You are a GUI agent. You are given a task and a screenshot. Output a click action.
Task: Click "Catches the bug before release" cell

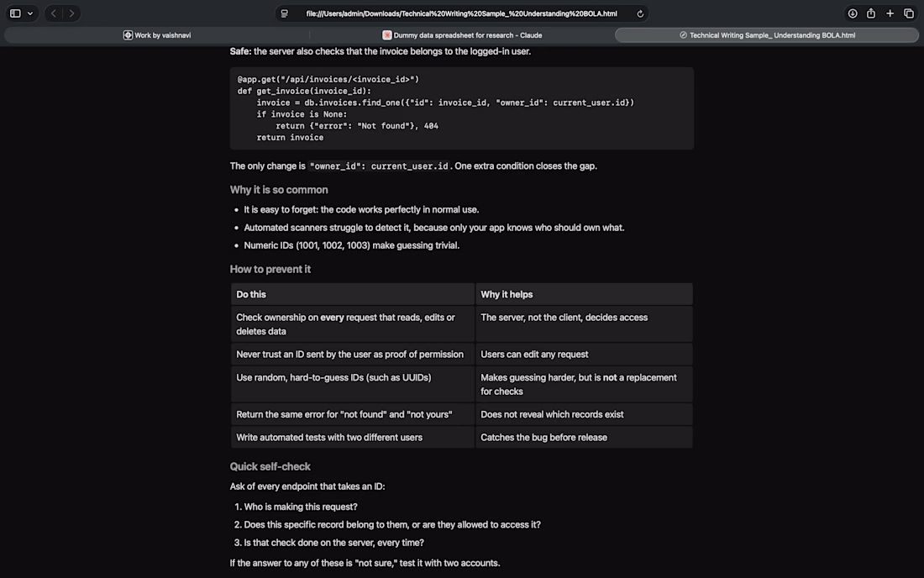584,437
